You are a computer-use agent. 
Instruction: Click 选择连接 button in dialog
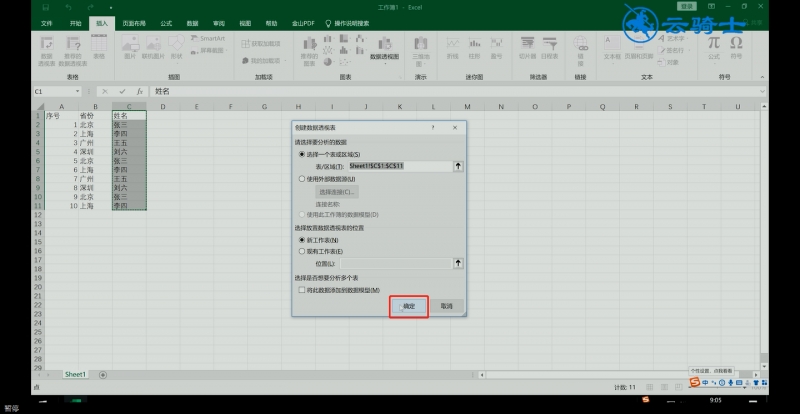coord(337,192)
